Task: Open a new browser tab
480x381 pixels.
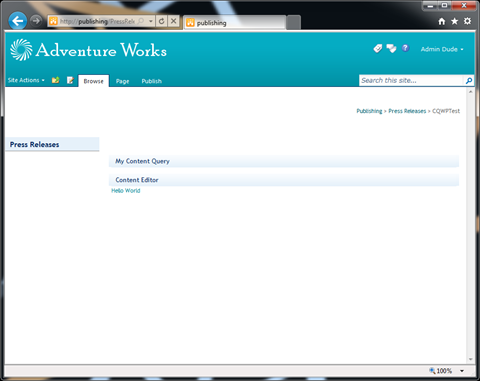Action: click(x=293, y=23)
